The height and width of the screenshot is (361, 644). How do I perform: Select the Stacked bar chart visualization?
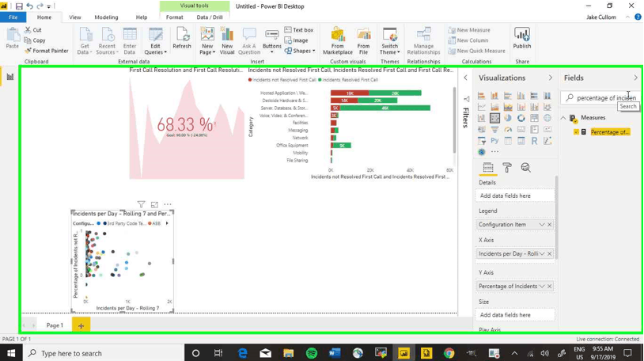[x=481, y=96]
